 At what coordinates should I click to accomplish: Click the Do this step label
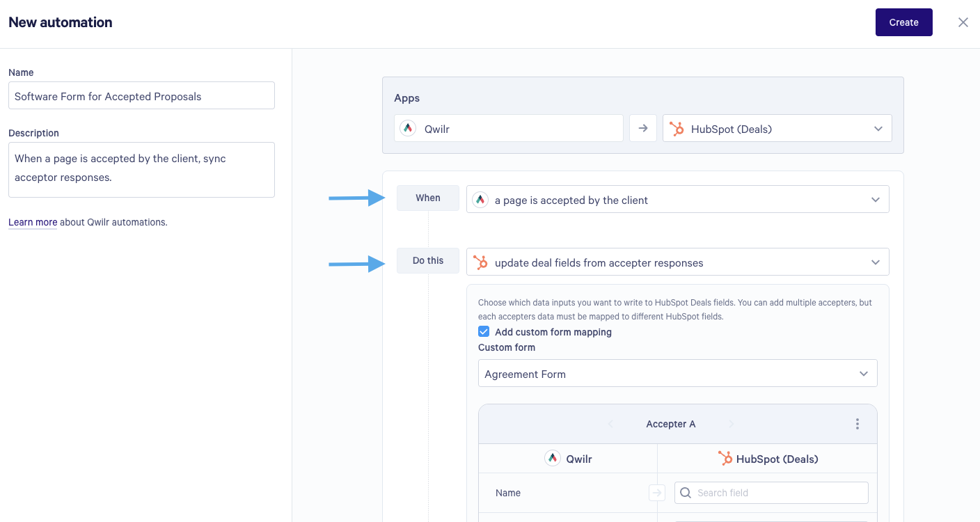(x=428, y=261)
